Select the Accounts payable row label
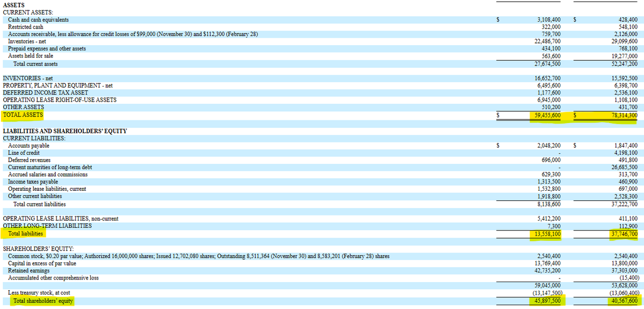 28,146
